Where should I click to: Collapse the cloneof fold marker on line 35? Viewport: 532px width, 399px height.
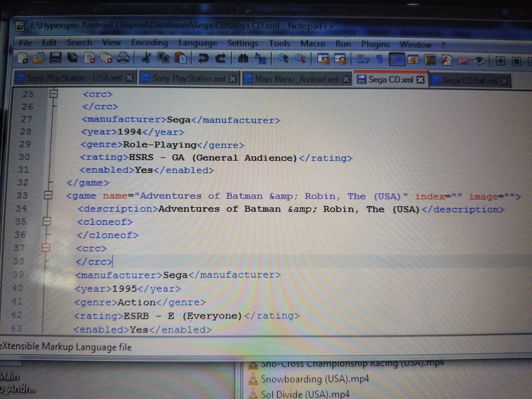[47, 221]
